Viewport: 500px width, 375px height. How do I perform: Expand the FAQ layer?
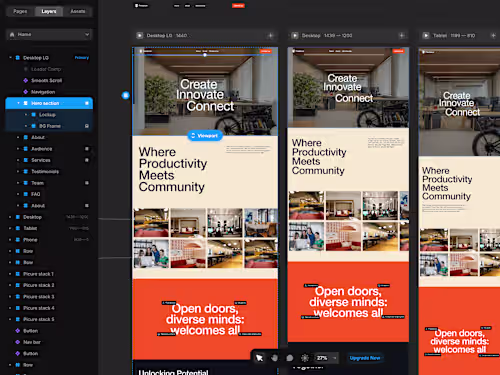pos(18,194)
